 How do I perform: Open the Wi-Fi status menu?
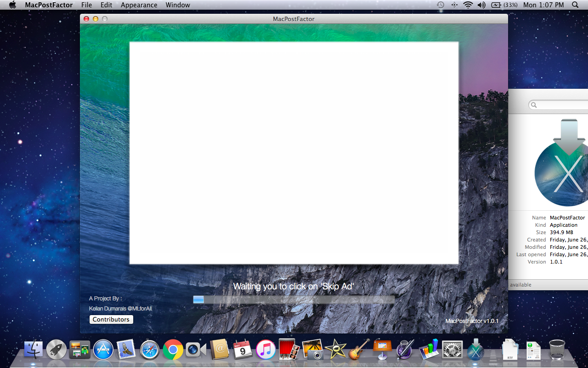[x=468, y=5]
